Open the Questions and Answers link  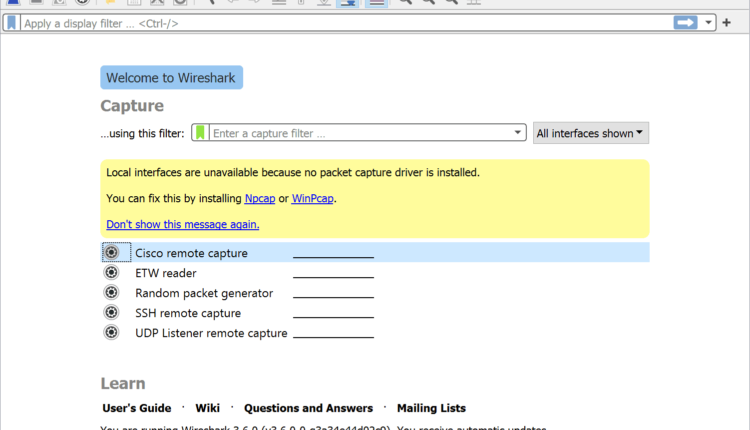click(x=309, y=408)
